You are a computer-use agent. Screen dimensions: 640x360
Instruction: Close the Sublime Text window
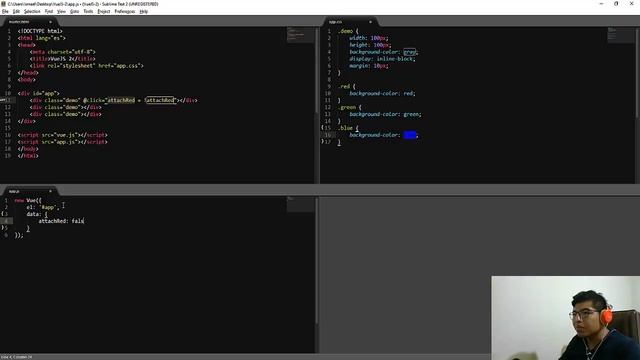point(631,4)
